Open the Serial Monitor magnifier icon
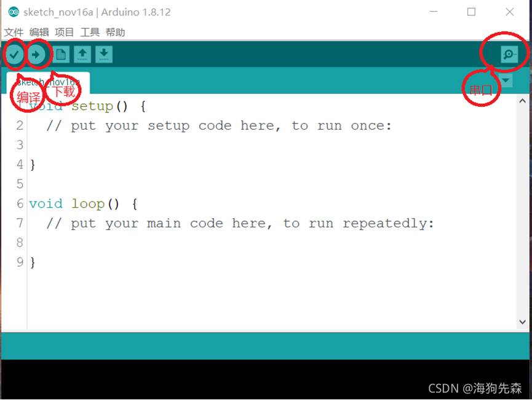The image size is (532, 400). [509, 54]
